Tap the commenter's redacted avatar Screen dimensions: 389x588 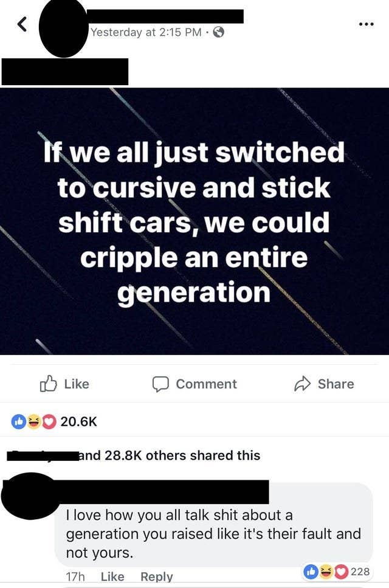click(x=29, y=496)
